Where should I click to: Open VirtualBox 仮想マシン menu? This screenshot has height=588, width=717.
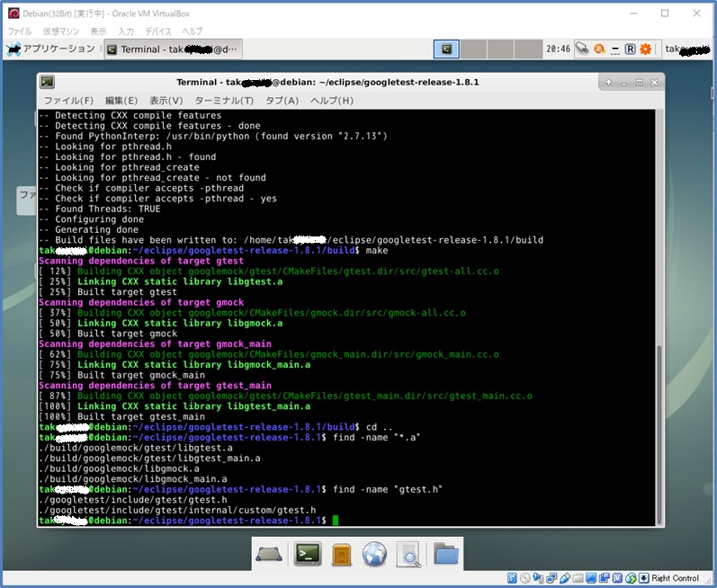[61, 31]
